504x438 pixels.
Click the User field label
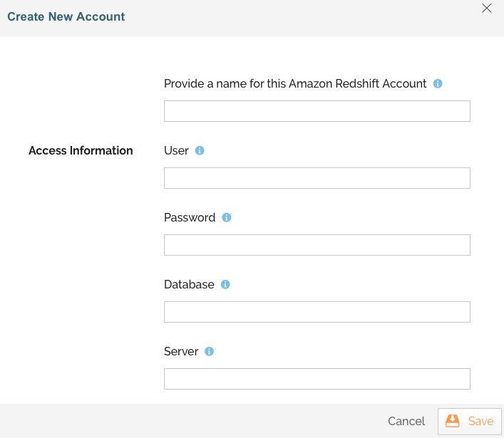point(176,150)
